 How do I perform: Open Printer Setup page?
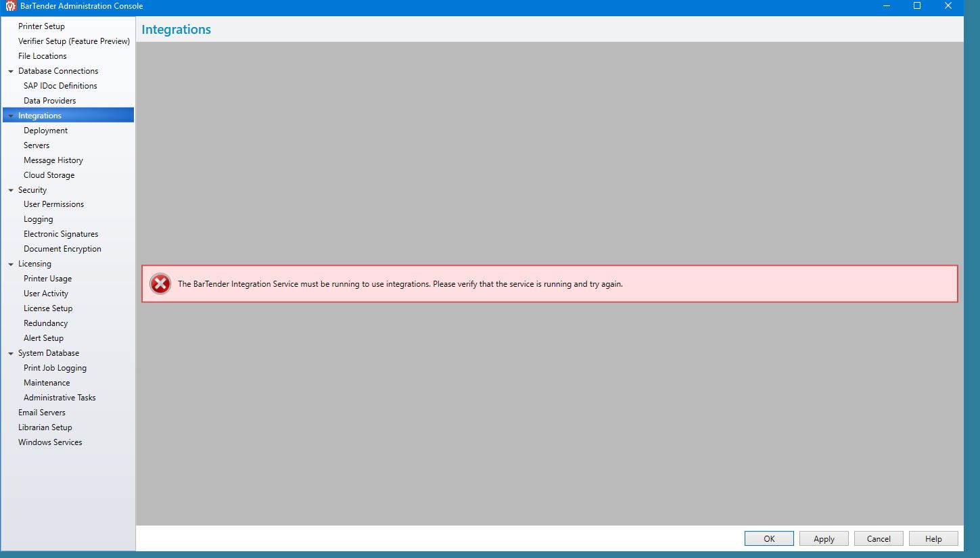41,26
